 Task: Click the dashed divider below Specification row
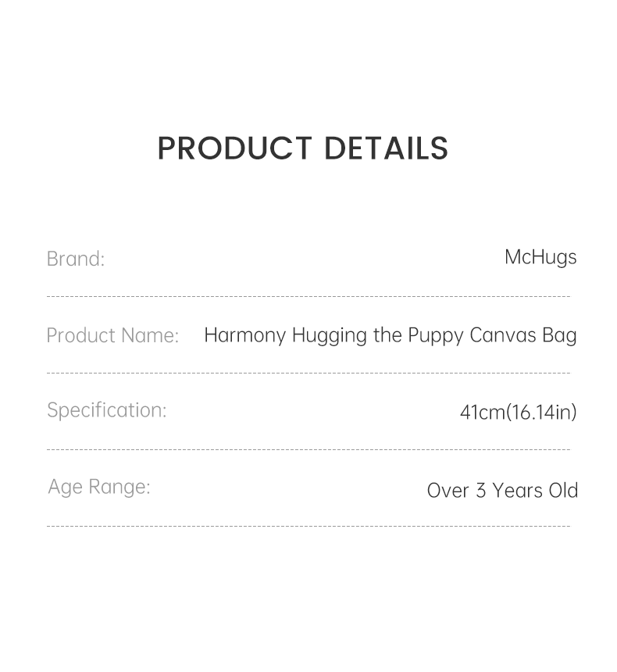point(308,450)
